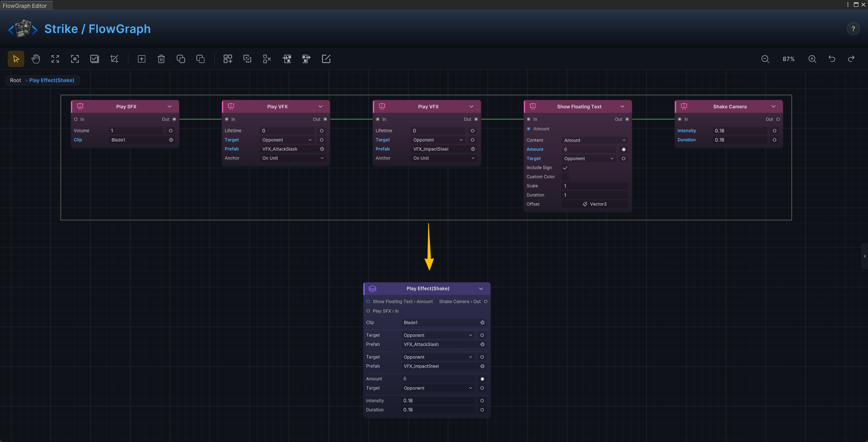
Task: Toggle Amount port in Play Effect(Shake)
Action: (482, 379)
